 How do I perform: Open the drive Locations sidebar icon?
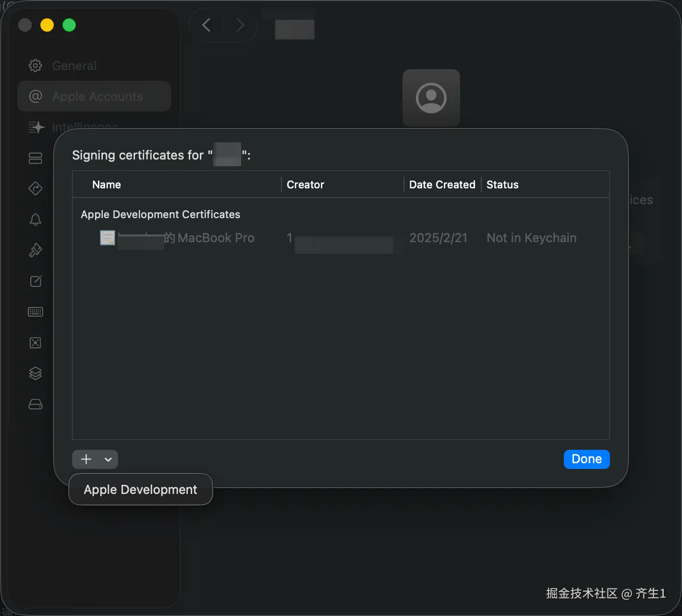click(36, 404)
